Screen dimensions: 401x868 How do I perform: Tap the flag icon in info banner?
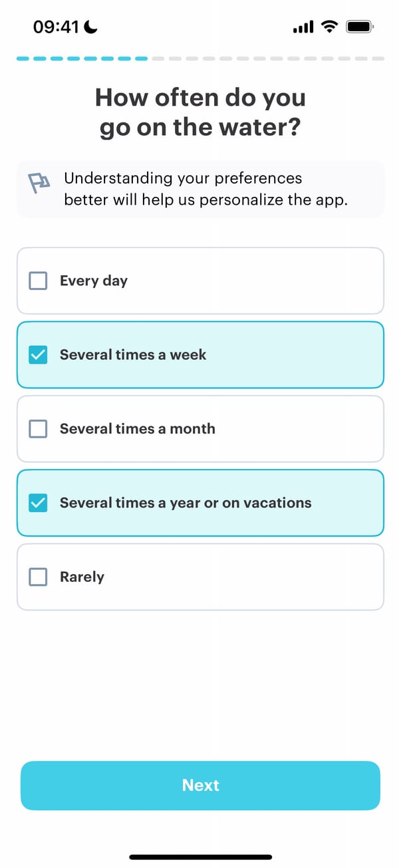click(x=39, y=182)
